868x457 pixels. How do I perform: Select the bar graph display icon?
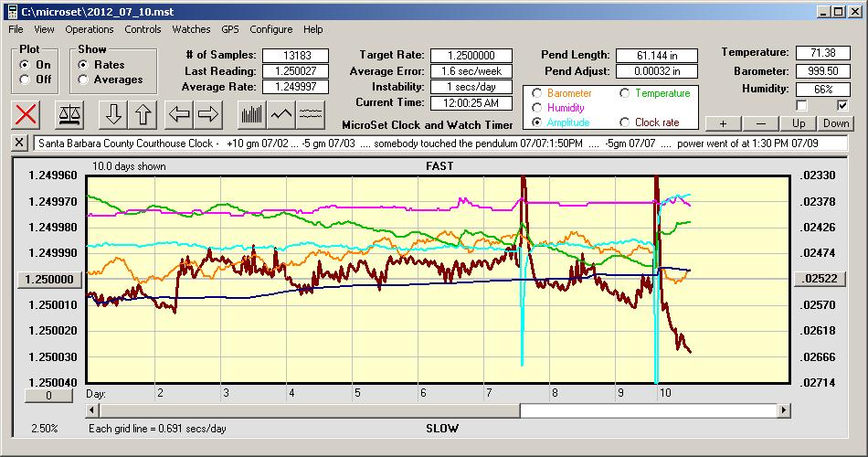coord(252,114)
